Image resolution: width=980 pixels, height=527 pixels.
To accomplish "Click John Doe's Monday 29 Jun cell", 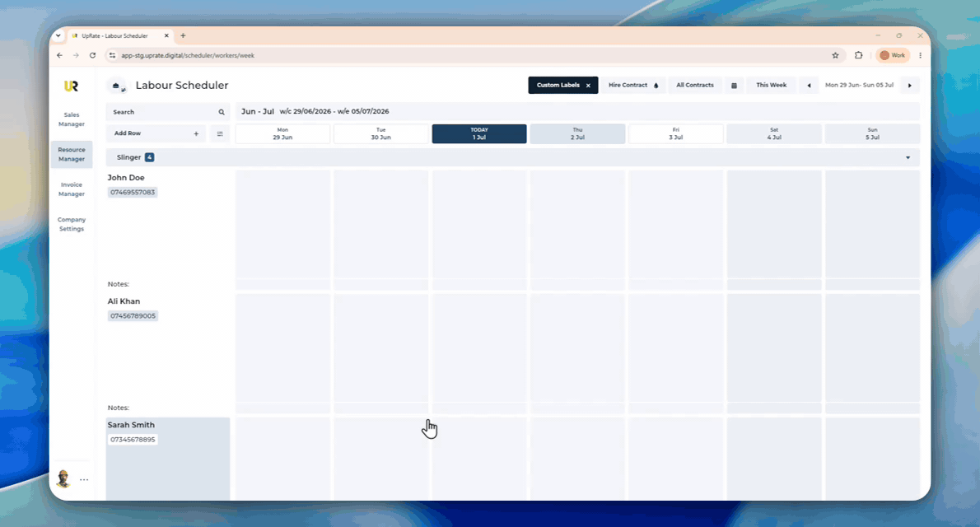I will pos(282,224).
